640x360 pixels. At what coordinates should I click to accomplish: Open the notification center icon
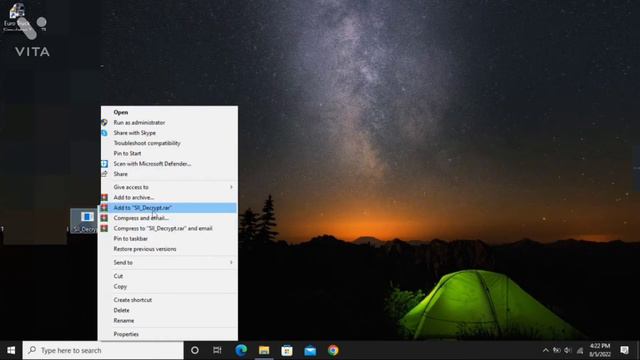click(624, 350)
